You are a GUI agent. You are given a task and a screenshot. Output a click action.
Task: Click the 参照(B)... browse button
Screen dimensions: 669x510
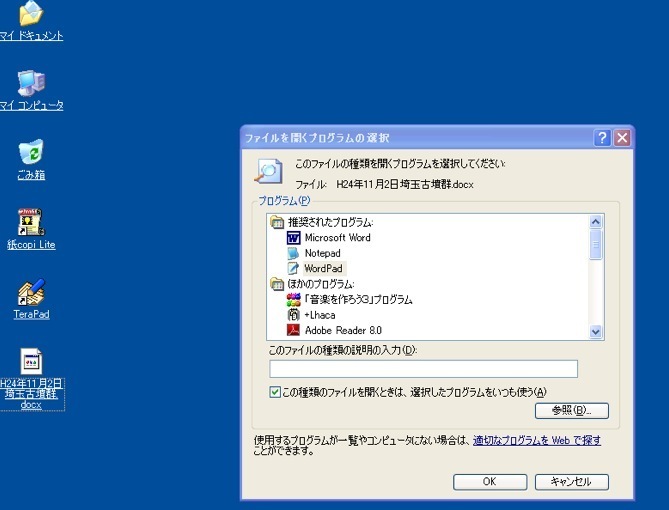pyautogui.click(x=572, y=411)
